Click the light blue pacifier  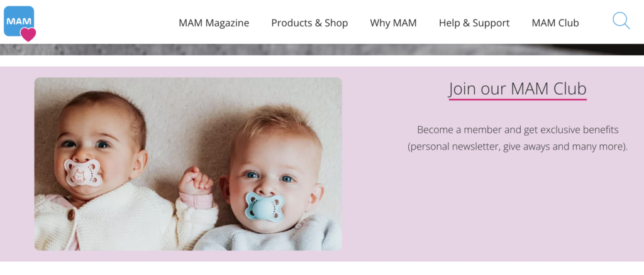click(265, 207)
